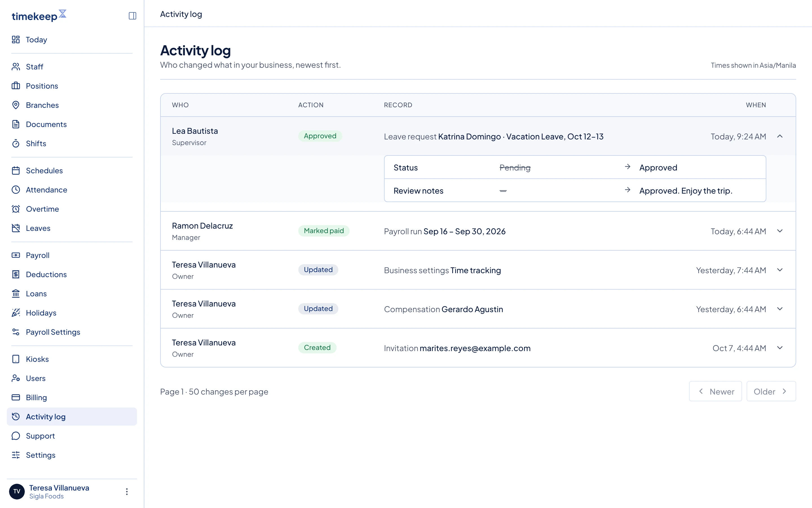This screenshot has width=812, height=508.
Task: Open the Payroll section
Action: (x=72, y=255)
